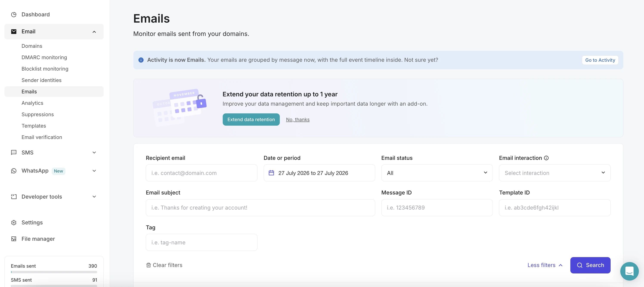Viewport: 644px width, 287px height.
Task: Open Email verification page
Action: 42,137
